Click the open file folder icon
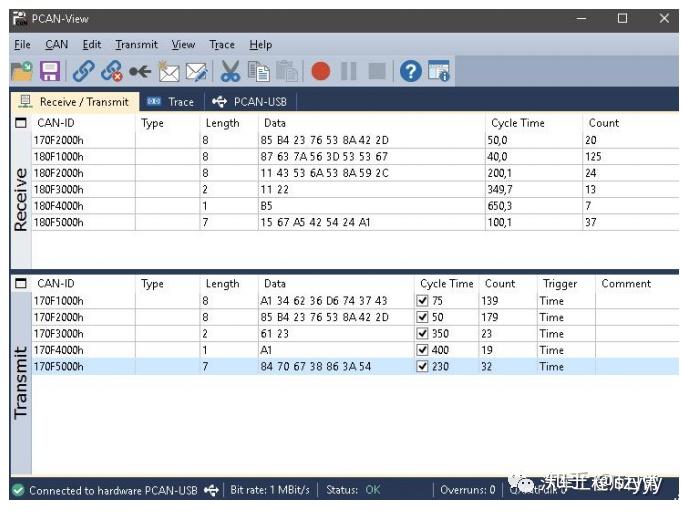681x513 pixels. pos(21,71)
